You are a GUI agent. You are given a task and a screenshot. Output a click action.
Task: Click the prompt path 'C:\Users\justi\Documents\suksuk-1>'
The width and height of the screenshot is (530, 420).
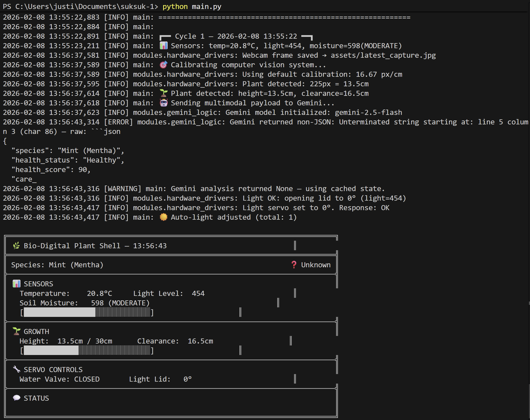(87, 6)
